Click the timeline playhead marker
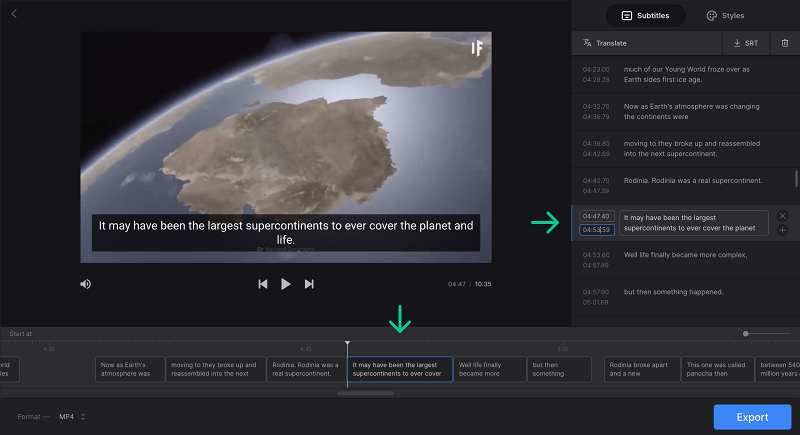The width and height of the screenshot is (800, 435). click(x=347, y=343)
